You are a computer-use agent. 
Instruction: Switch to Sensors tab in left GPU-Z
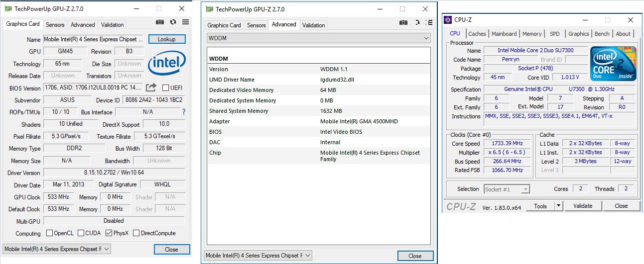pyautogui.click(x=55, y=24)
